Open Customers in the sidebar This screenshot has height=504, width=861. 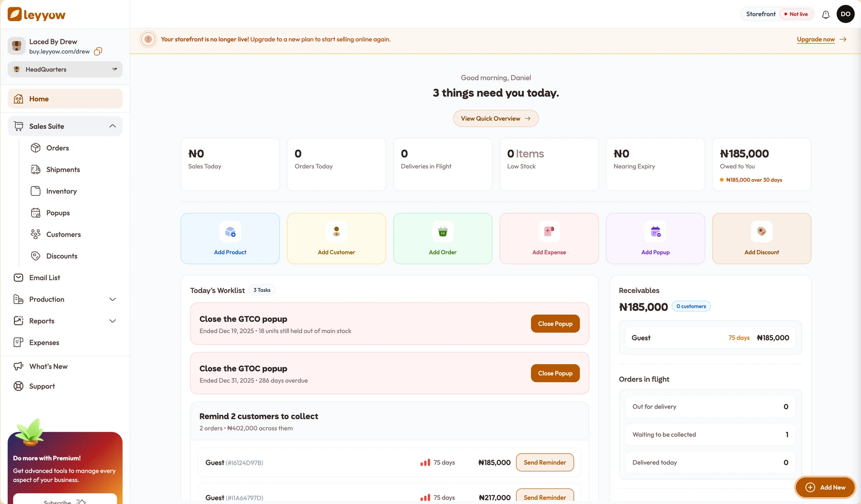pyautogui.click(x=63, y=234)
